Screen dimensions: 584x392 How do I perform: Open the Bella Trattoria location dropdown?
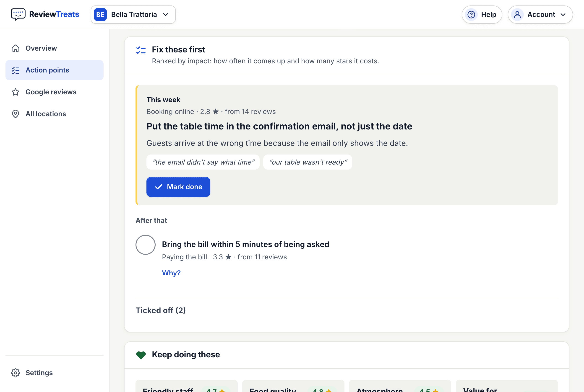[x=133, y=15]
